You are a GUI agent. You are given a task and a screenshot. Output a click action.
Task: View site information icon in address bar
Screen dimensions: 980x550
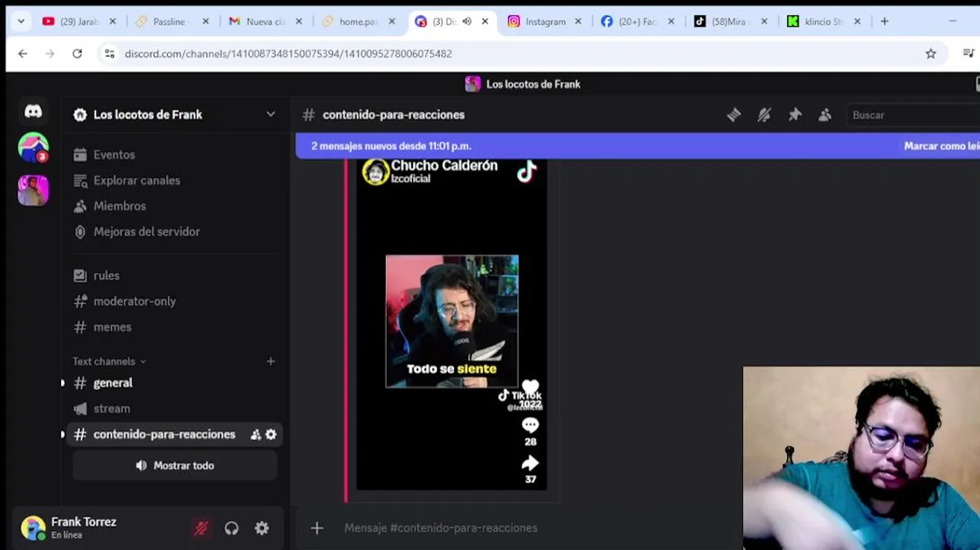[x=109, y=53]
